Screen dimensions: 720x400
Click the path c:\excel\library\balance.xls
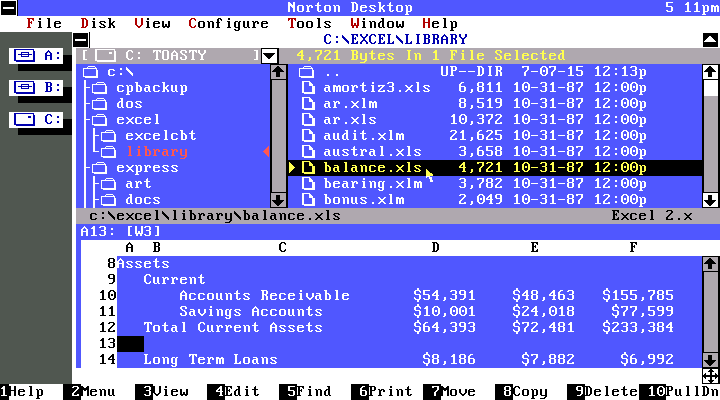pyautogui.click(x=215, y=216)
